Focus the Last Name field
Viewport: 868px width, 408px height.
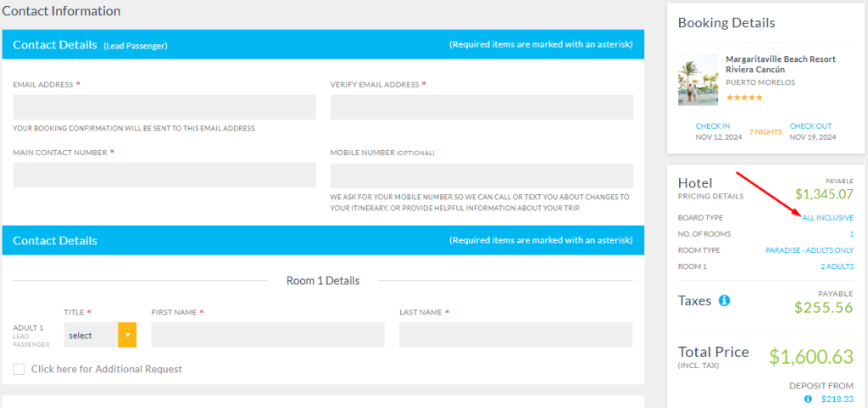pos(516,335)
